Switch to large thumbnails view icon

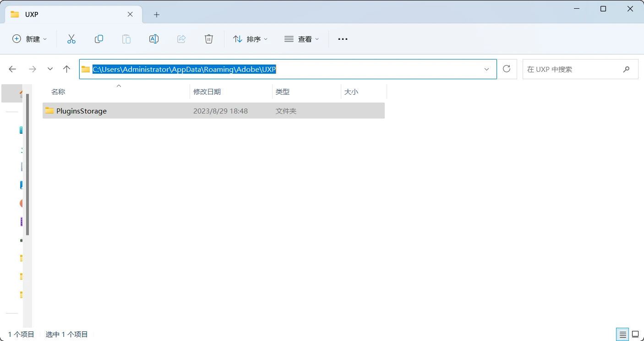(x=635, y=334)
